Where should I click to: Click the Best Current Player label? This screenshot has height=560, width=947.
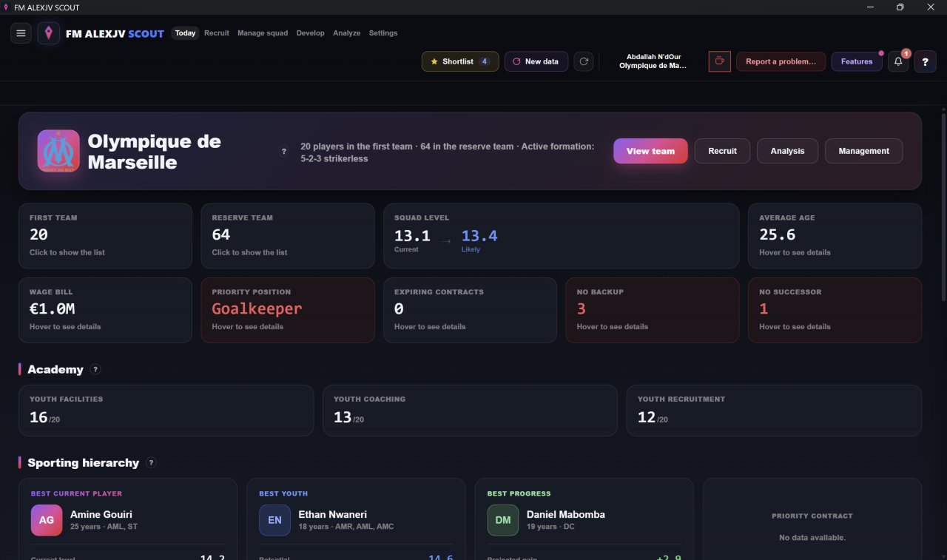tap(77, 493)
